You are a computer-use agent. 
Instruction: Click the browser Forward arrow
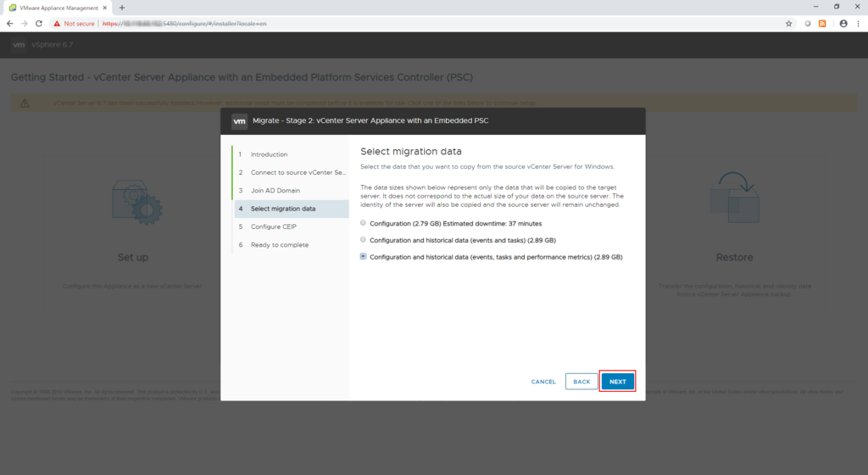pos(25,23)
